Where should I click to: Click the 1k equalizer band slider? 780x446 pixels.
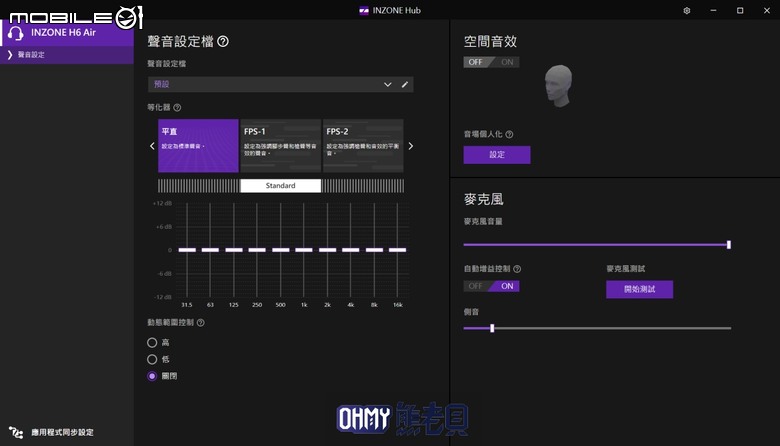pyautogui.click(x=304, y=250)
